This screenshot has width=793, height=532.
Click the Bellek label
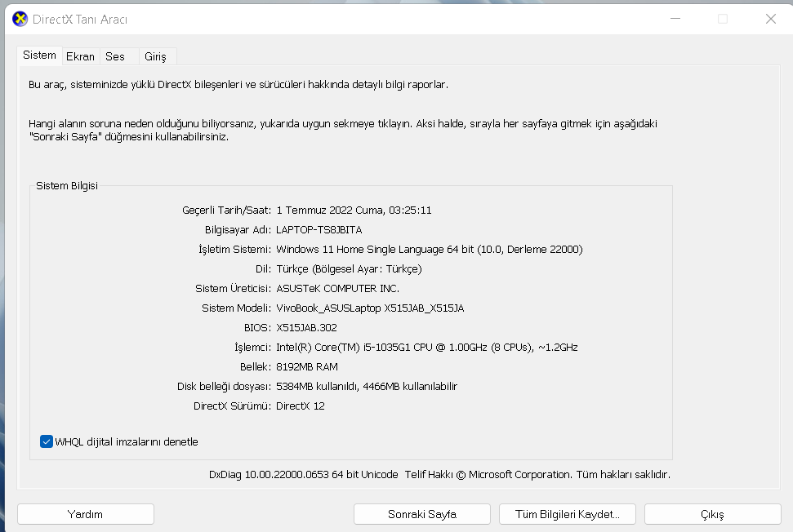coord(256,367)
